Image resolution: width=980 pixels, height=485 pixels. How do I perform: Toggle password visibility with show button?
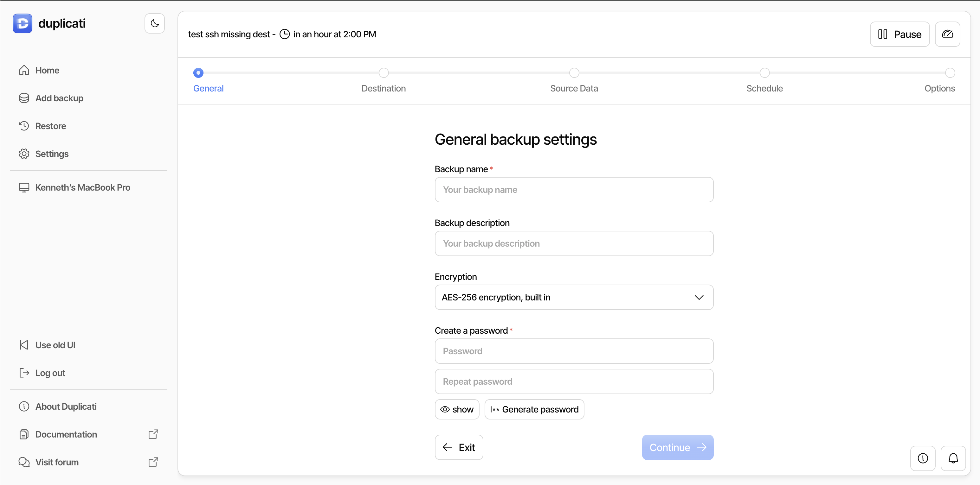[x=457, y=409]
